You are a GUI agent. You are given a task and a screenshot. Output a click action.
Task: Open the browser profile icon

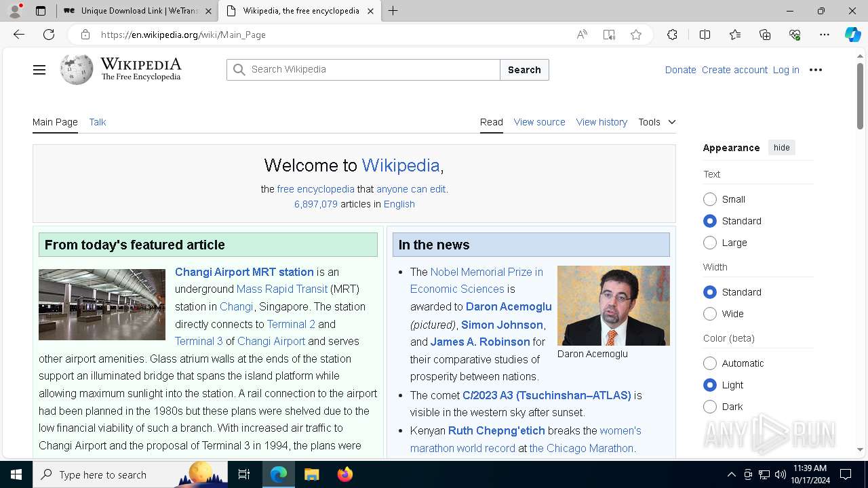point(15,11)
